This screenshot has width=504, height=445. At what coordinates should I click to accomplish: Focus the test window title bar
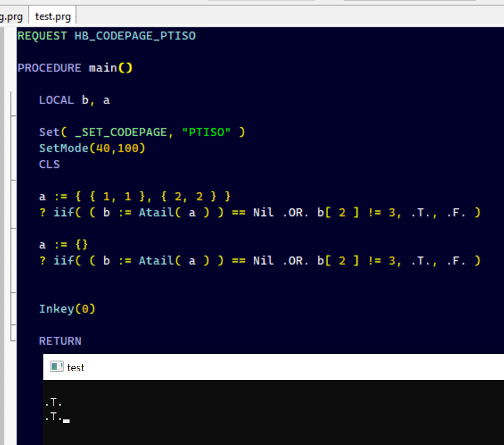click(x=238, y=367)
